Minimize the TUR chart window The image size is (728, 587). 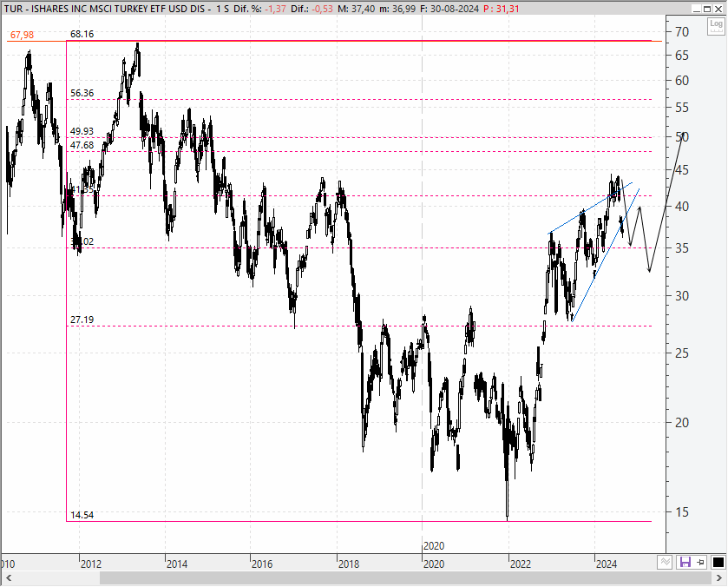click(696, 9)
